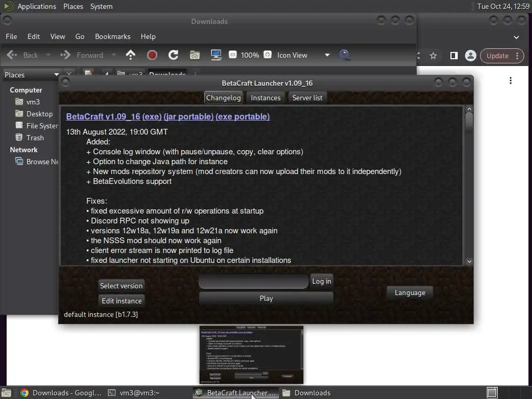The height and width of the screenshot is (399, 532).
Task: Click the changelog scrollbar thumb
Action: tap(469, 123)
